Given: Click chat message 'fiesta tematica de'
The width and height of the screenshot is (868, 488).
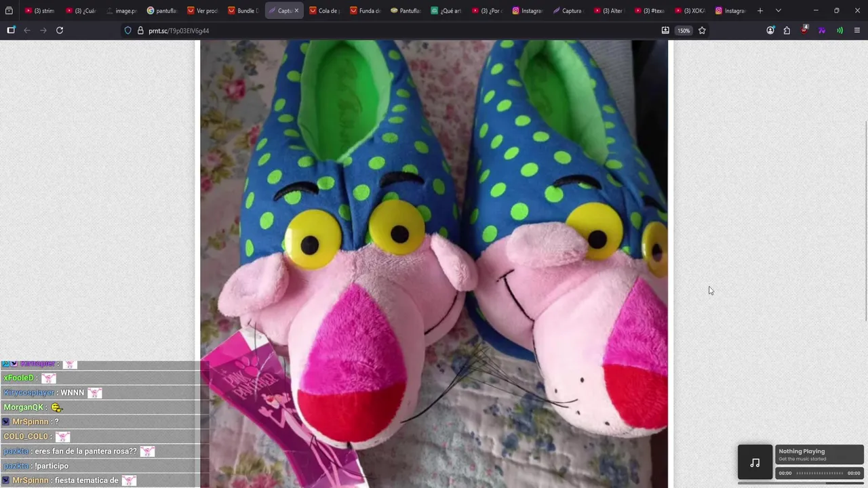Looking at the screenshot, I should tap(87, 481).
